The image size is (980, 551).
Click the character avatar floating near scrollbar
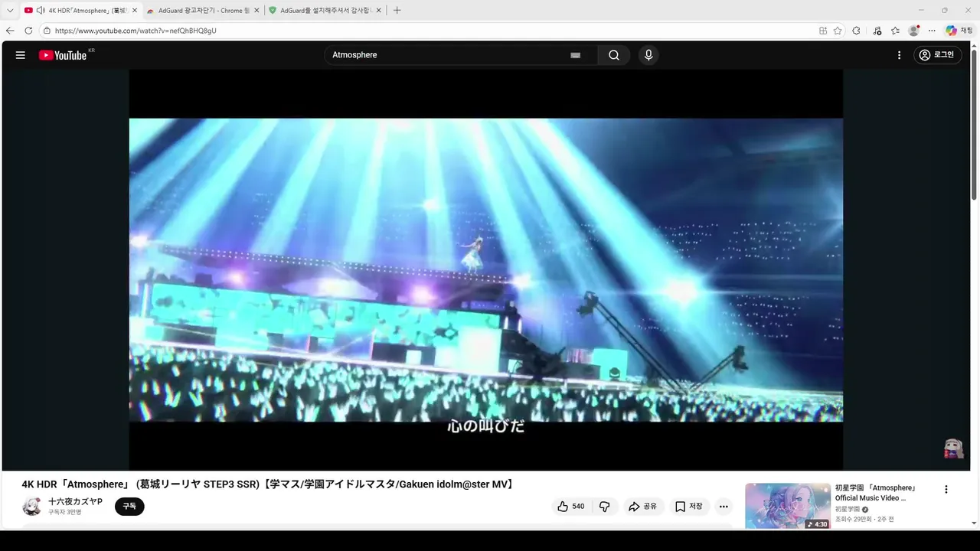click(953, 449)
